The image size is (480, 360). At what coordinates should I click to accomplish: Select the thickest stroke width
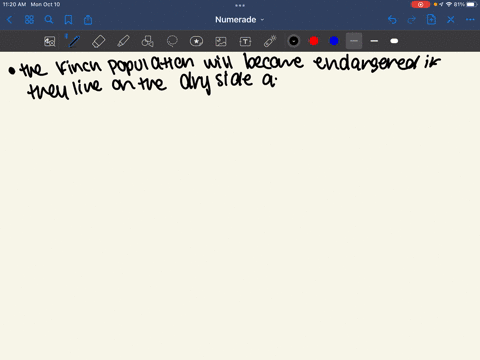click(x=394, y=41)
